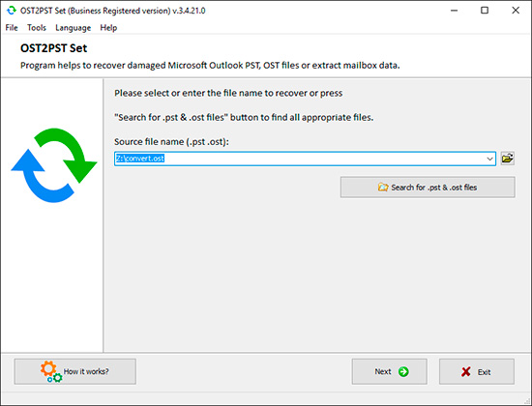Click the gears icon on How it works
Image resolution: width=532 pixels, height=406 pixels.
[51, 372]
